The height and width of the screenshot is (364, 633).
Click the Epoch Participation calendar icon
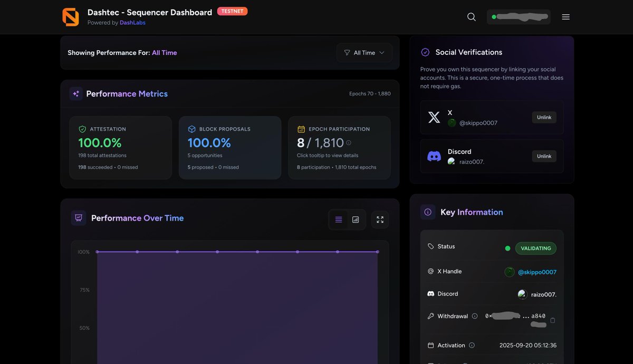[x=301, y=129]
